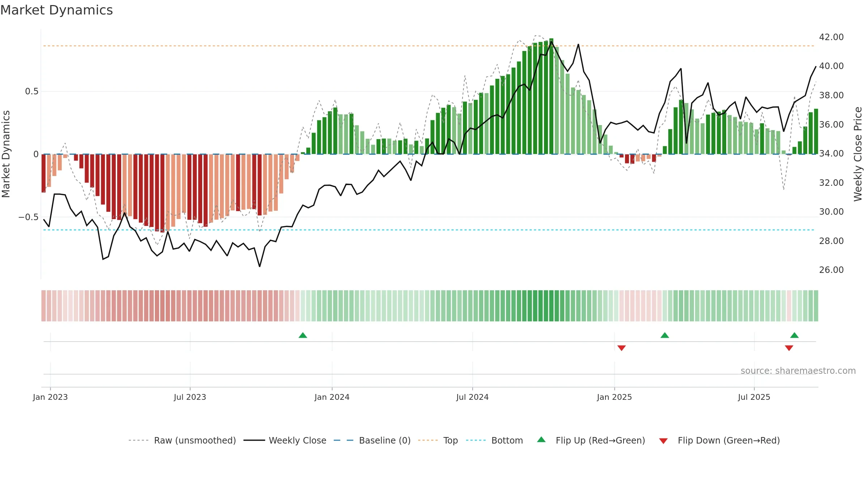Click the 36.00 price axis tick
Screen dimensions: 868x488
(831, 124)
